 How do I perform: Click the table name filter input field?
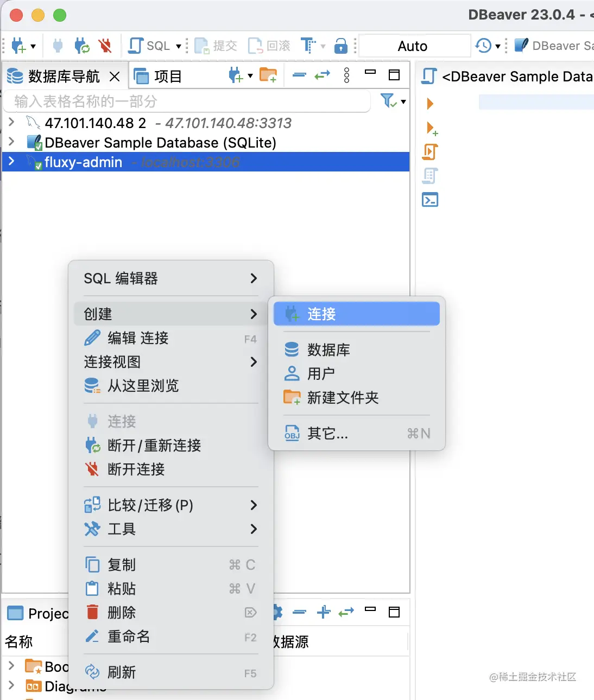187,101
